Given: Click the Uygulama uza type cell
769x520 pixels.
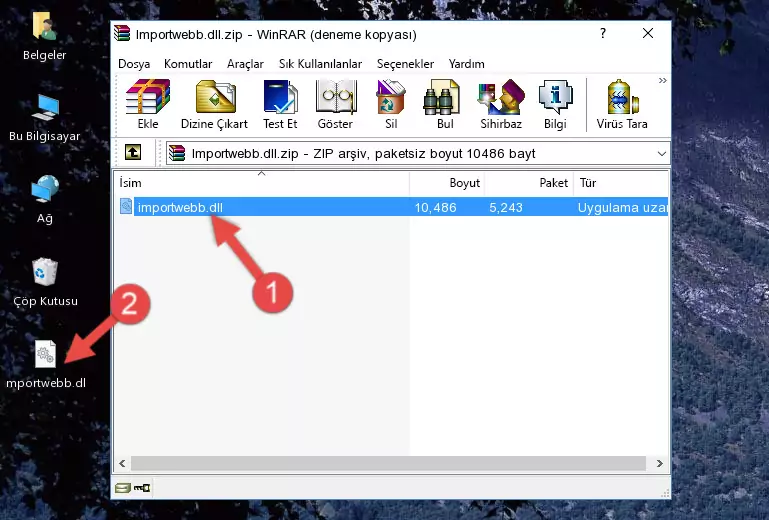Looking at the screenshot, I should 622,208.
